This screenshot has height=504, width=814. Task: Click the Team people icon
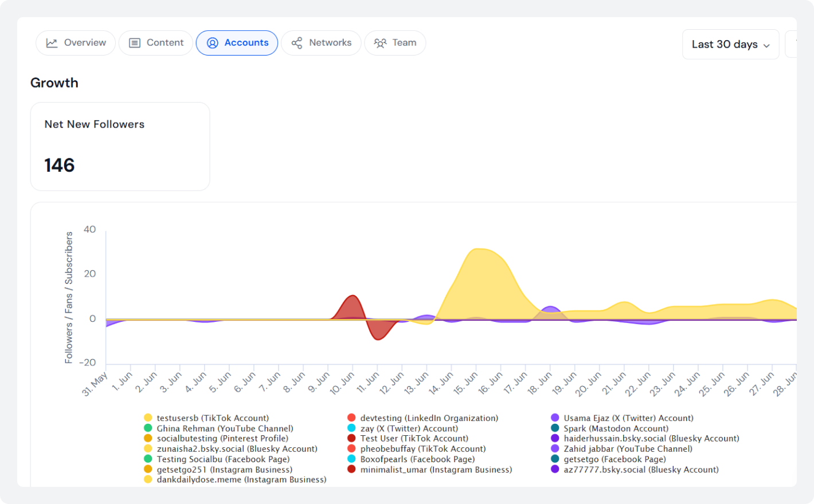click(380, 43)
